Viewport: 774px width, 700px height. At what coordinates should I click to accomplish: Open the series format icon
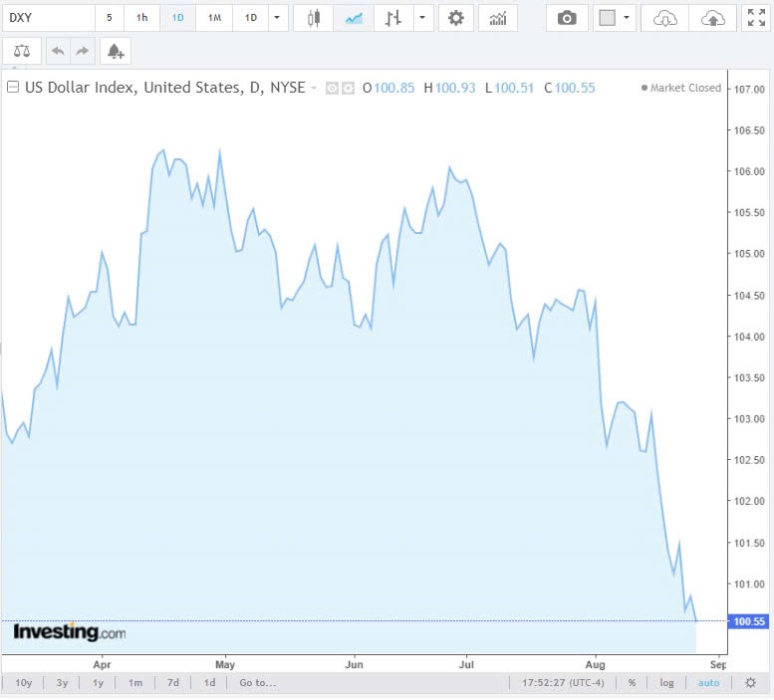(x=349, y=89)
